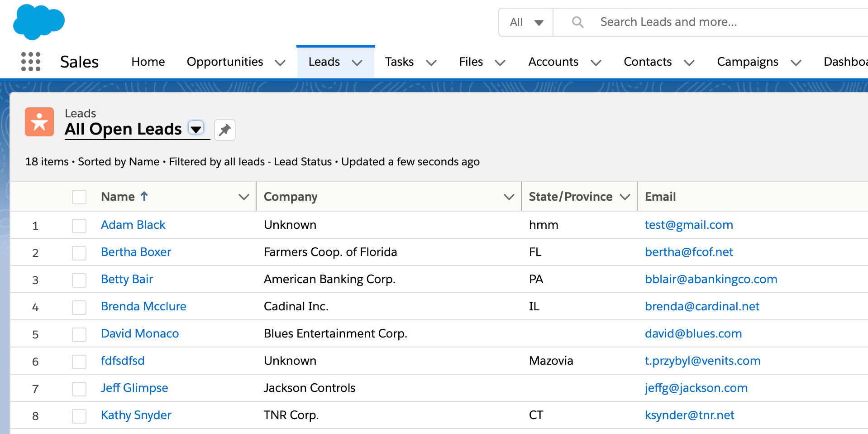The width and height of the screenshot is (868, 434).
Task: Click the Blues Entertainment Corp. cell
Action: (x=335, y=333)
